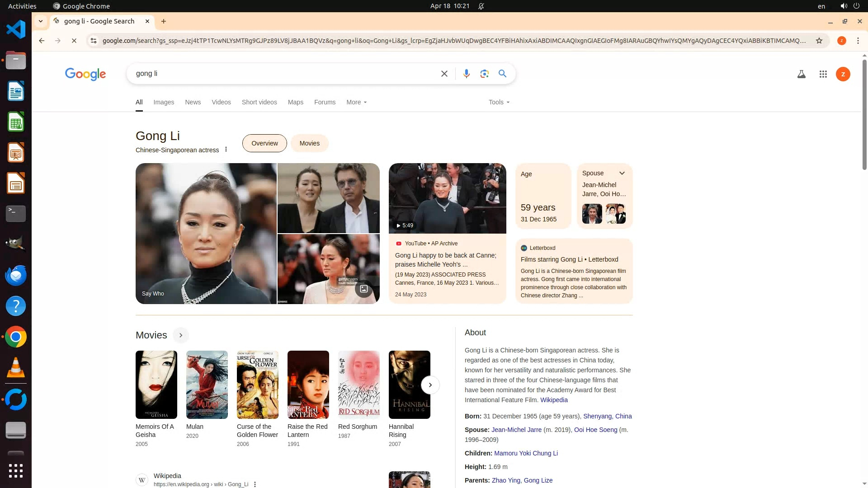The width and height of the screenshot is (868, 488).
Task: Click the voice search microphone icon
Action: (x=466, y=74)
